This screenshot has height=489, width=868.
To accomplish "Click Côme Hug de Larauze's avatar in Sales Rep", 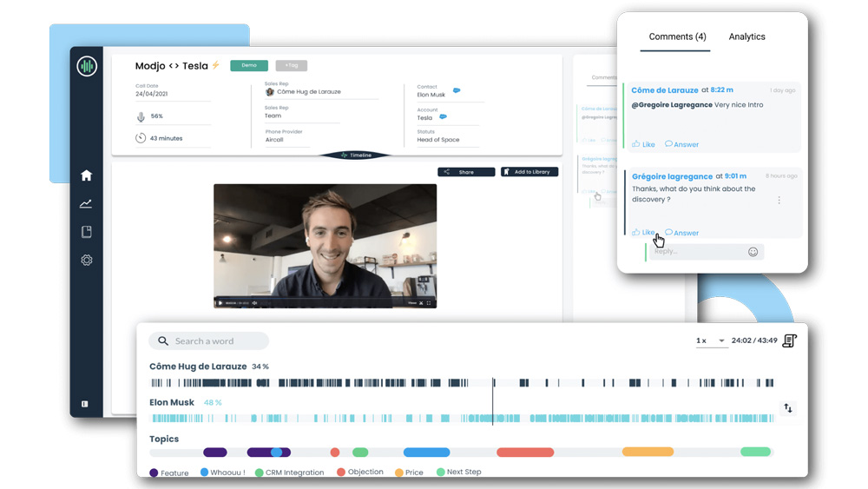I will click(270, 91).
